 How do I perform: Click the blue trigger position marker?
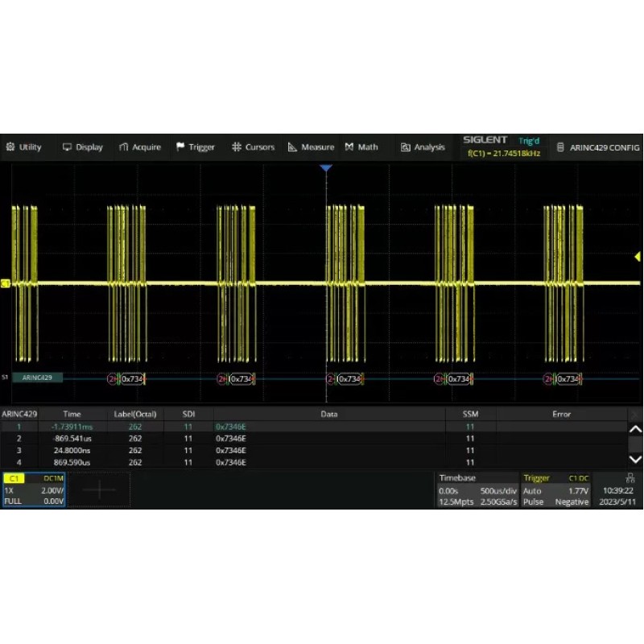click(x=326, y=168)
